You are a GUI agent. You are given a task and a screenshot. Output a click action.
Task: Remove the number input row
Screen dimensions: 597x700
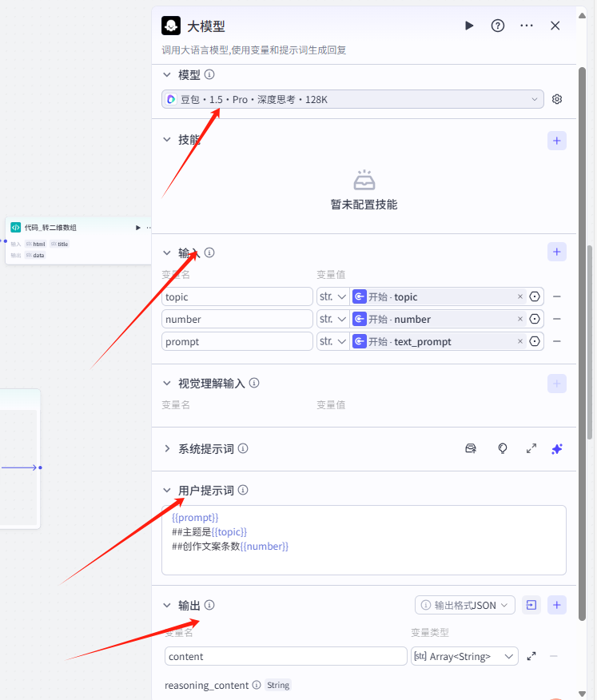pyautogui.click(x=557, y=319)
